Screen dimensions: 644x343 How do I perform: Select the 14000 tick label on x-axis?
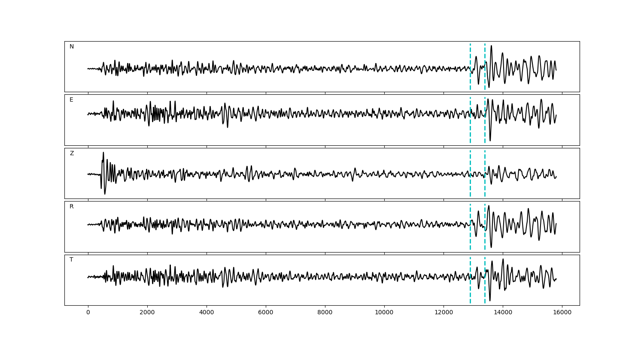[x=503, y=313]
